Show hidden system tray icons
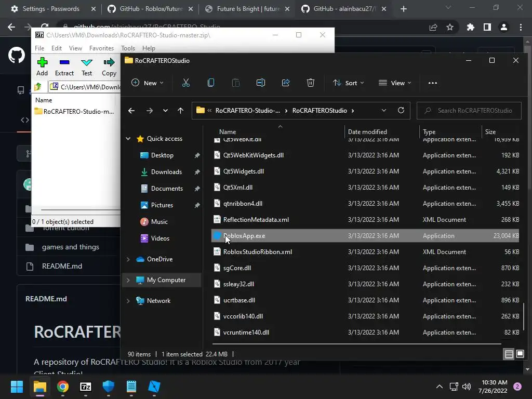Viewport: 532px width, 399px height. click(439, 387)
